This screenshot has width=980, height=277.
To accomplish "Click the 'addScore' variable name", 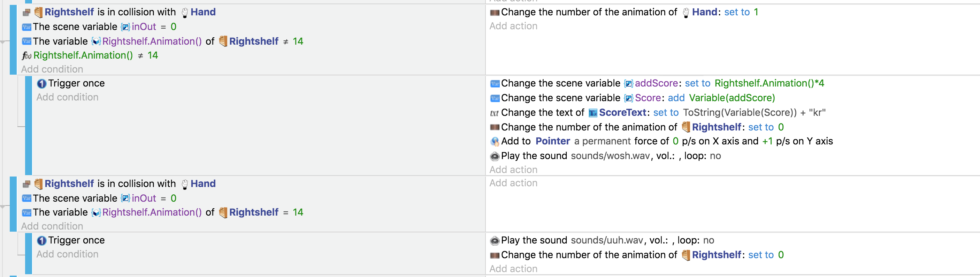I will click(x=656, y=83).
